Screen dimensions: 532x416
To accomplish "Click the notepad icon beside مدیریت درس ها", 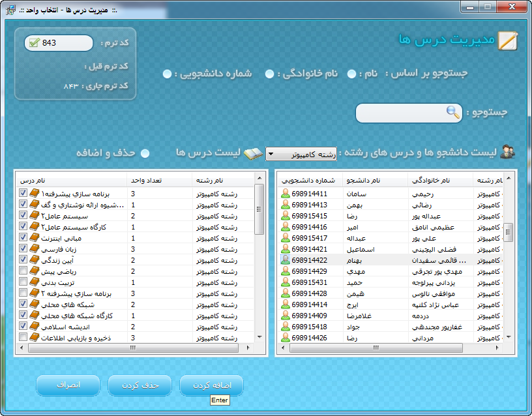I will pos(507,40).
